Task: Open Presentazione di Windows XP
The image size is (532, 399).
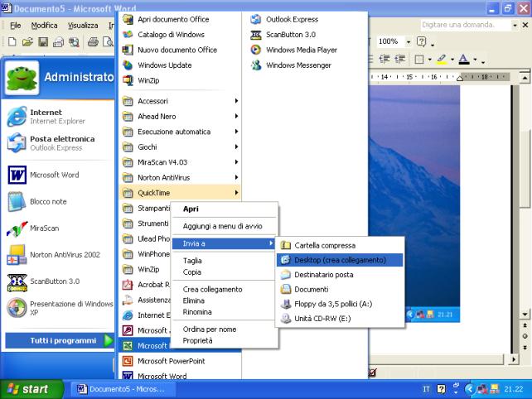Action: point(58,308)
